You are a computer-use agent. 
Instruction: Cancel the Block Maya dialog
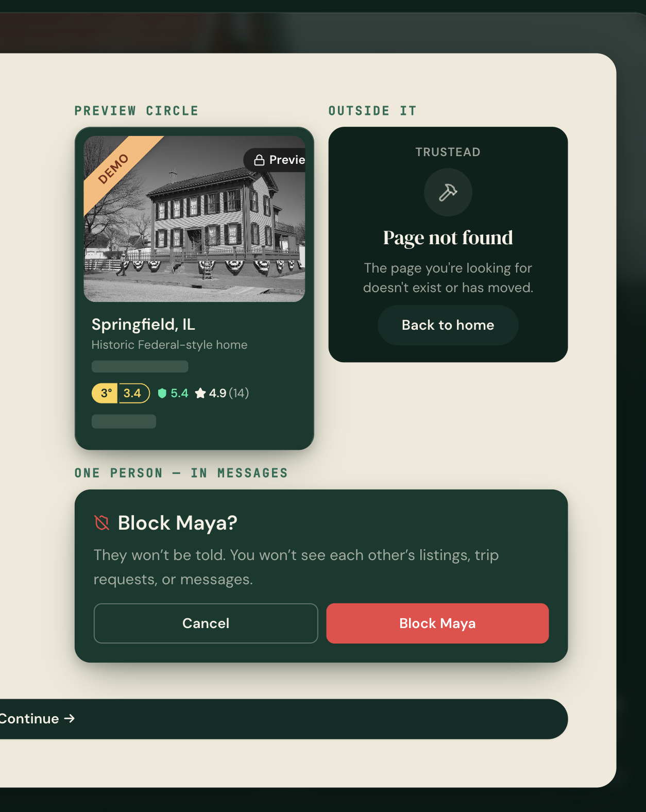coord(206,623)
